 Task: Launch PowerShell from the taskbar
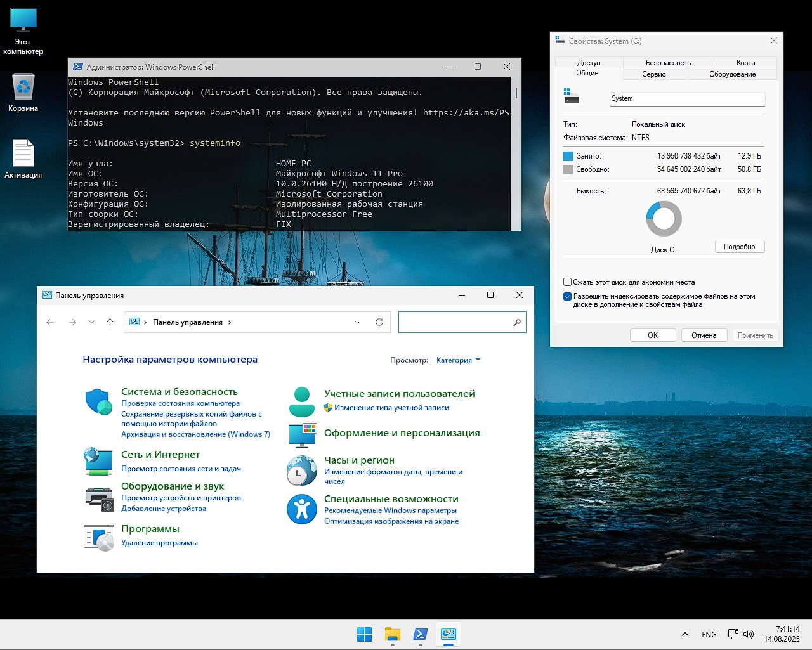tap(420, 634)
